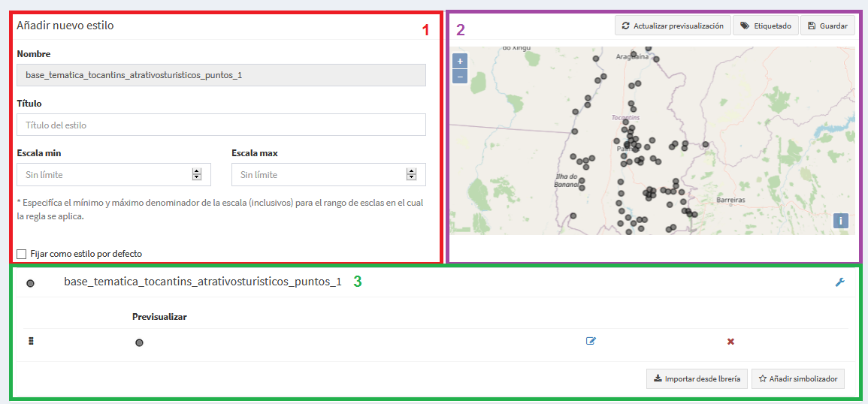Click the rule drag handle icon
Viewport: 868px width, 404px height.
coord(32,341)
